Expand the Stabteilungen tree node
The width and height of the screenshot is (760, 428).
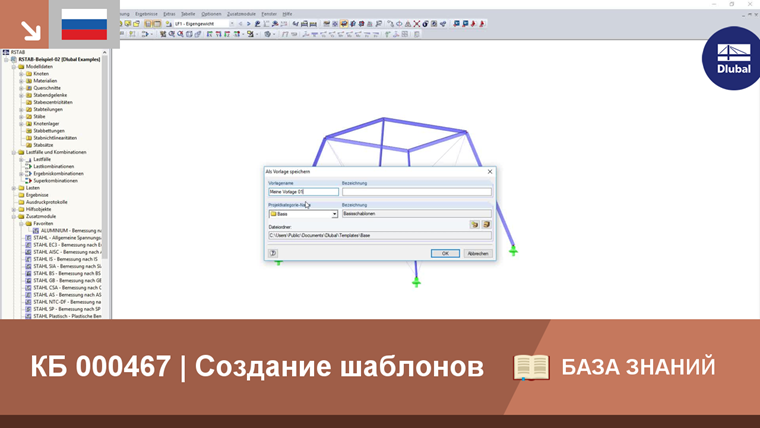click(x=21, y=110)
